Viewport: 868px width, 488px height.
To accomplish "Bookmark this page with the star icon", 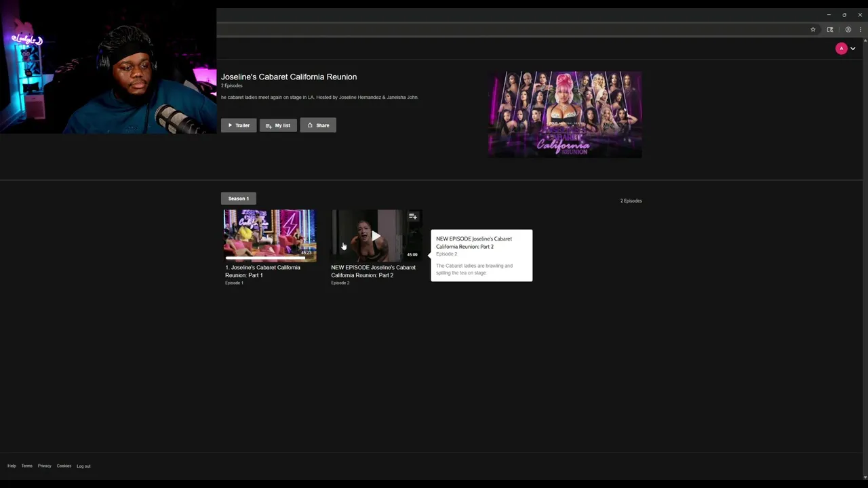I will [x=812, y=30].
